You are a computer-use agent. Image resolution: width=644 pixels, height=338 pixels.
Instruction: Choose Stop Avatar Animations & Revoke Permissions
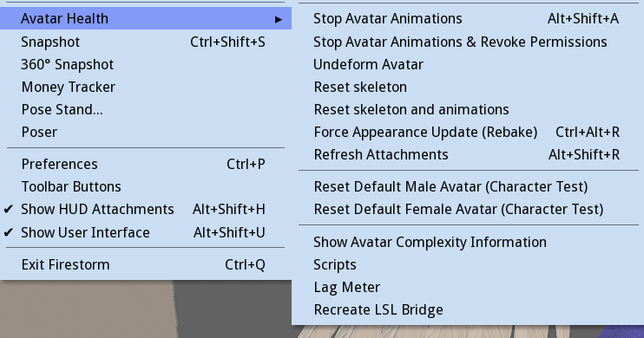click(x=468, y=42)
